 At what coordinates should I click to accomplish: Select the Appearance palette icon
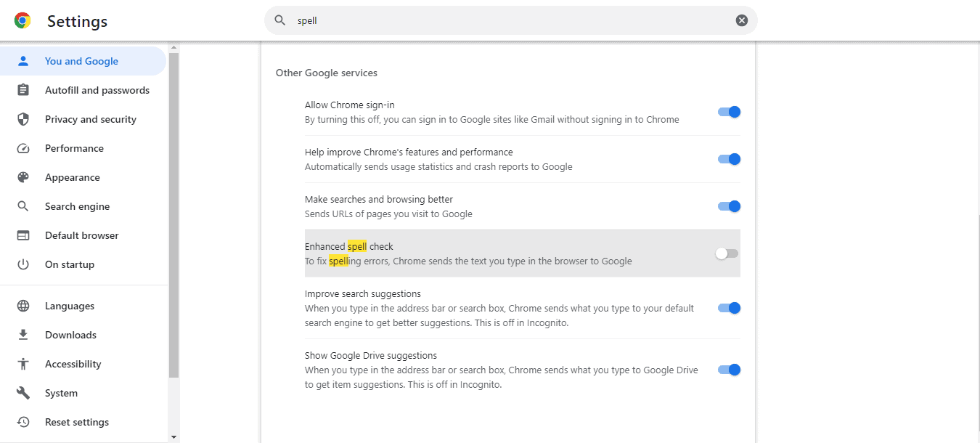23,177
